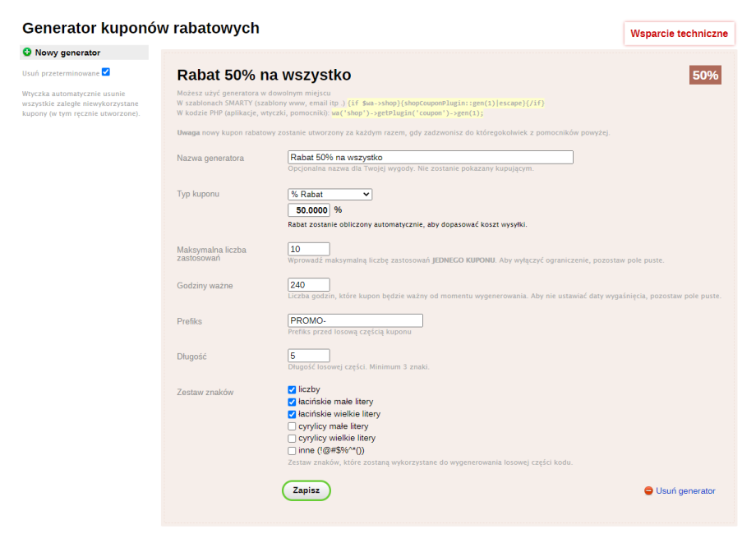Click the discount percentage value field

tap(308, 209)
